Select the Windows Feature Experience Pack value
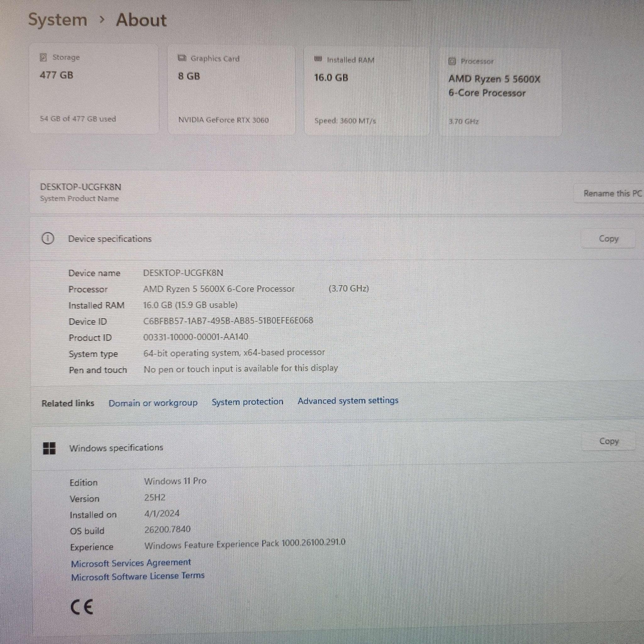644x644 pixels. pyautogui.click(x=245, y=544)
